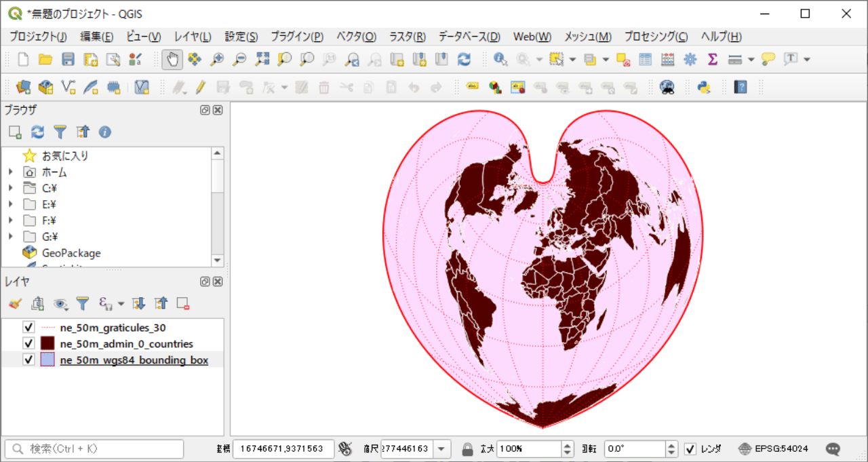Toggle editing with the yellow pencil icon

[201, 87]
